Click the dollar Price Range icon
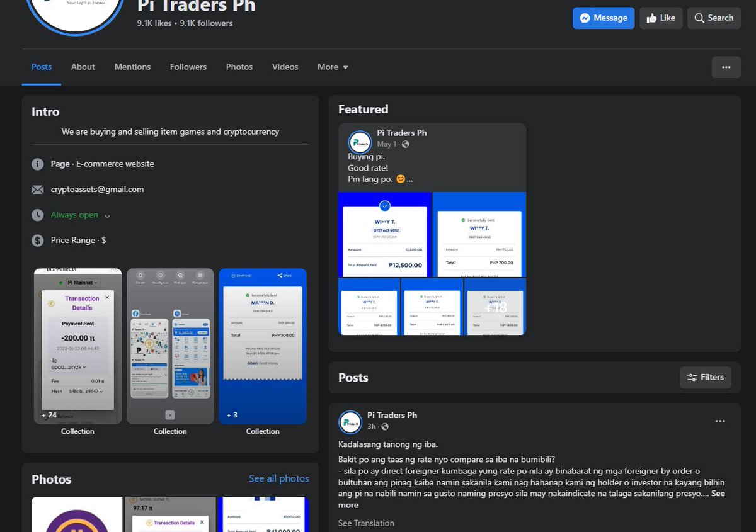The height and width of the screenshot is (532, 756). (38, 241)
